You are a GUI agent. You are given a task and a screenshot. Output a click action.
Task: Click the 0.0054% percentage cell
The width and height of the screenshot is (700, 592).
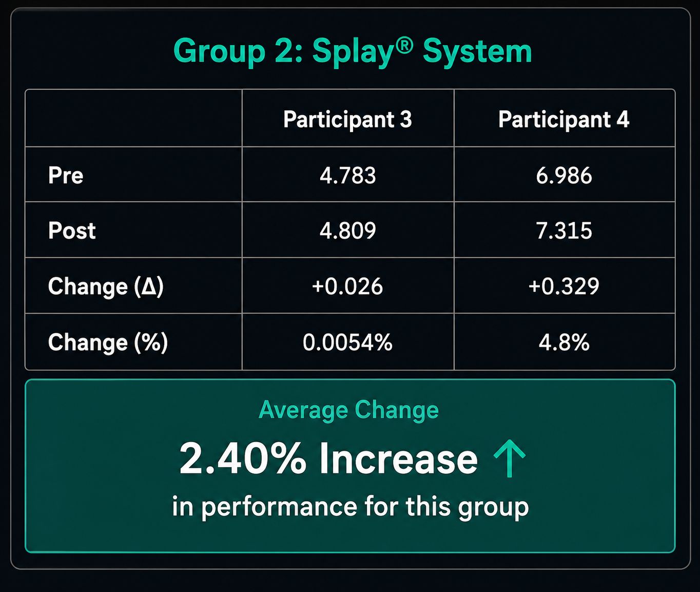[347, 342]
